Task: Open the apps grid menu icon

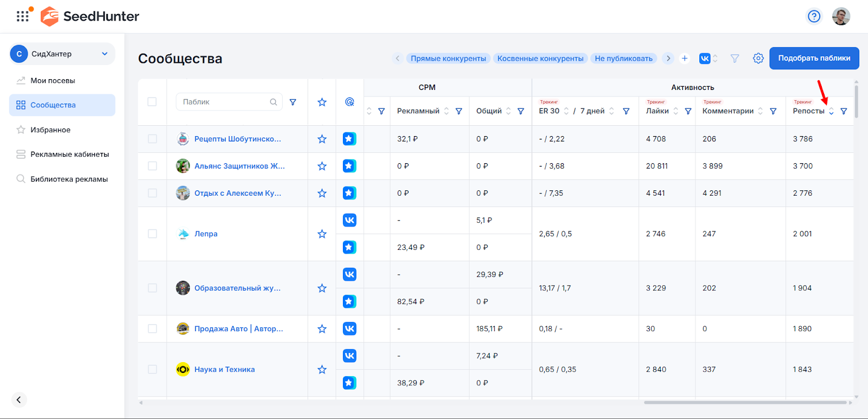Action: coord(22,16)
